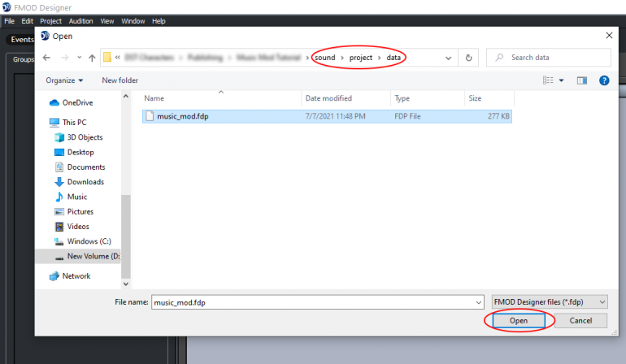Go forward using the right arrow button

[x=64, y=58]
